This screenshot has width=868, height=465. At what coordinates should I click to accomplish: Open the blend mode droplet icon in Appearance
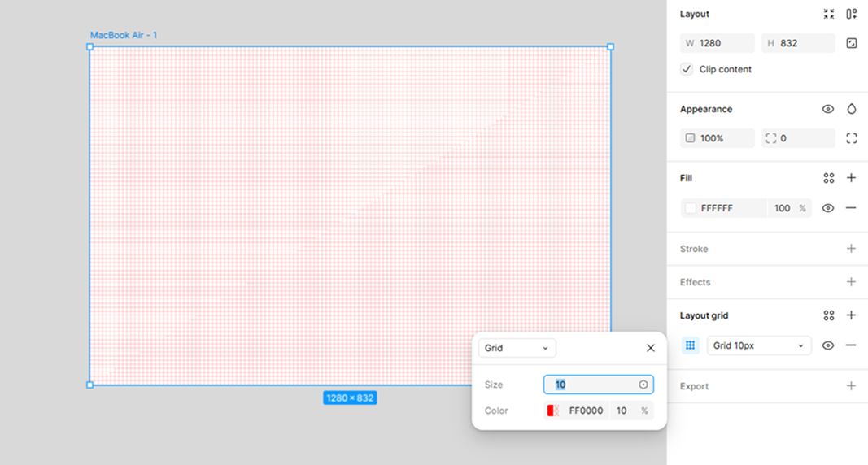[851, 109]
